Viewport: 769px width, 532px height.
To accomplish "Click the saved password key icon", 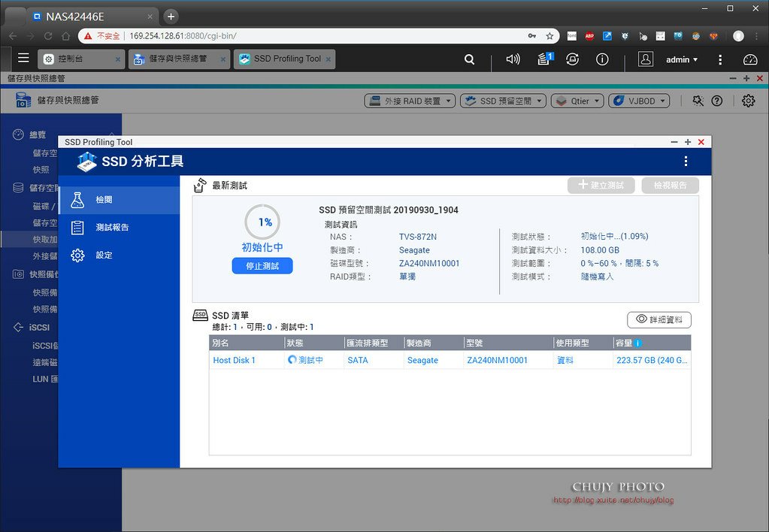I will pyautogui.click(x=532, y=36).
